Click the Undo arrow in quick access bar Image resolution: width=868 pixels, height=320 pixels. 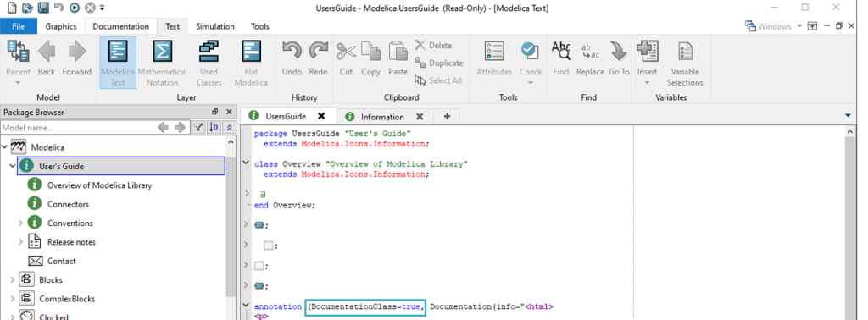[x=58, y=8]
